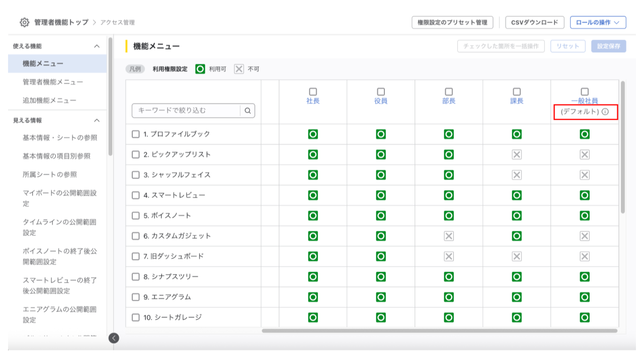Collapse the sidebar with the round arrow button
644x362 pixels.
[x=114, y=338]
